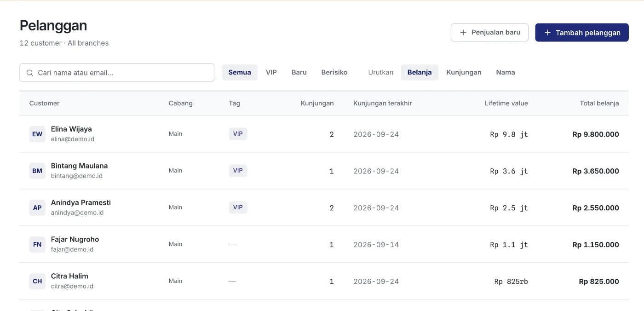
Task: Click email citra@demo.id
Action: click(x=72, y=286)
